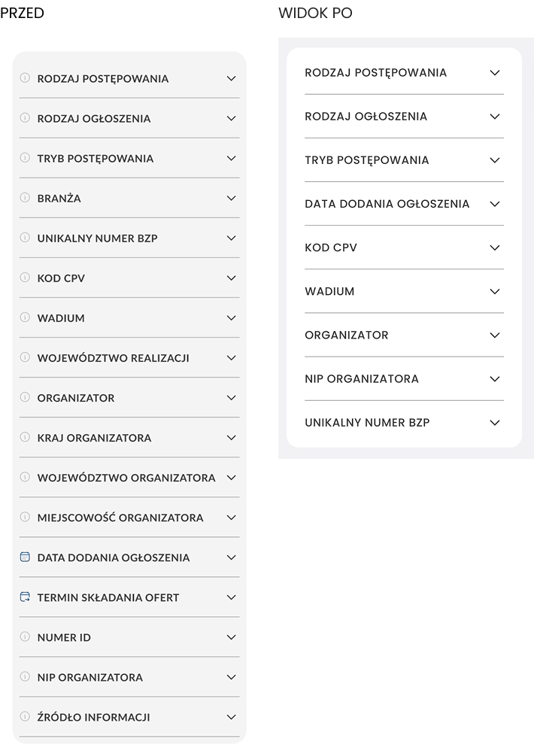
Task: Click the info icon beside KRAJ ORGANIZATORA
Action: [x=25, y=437]
